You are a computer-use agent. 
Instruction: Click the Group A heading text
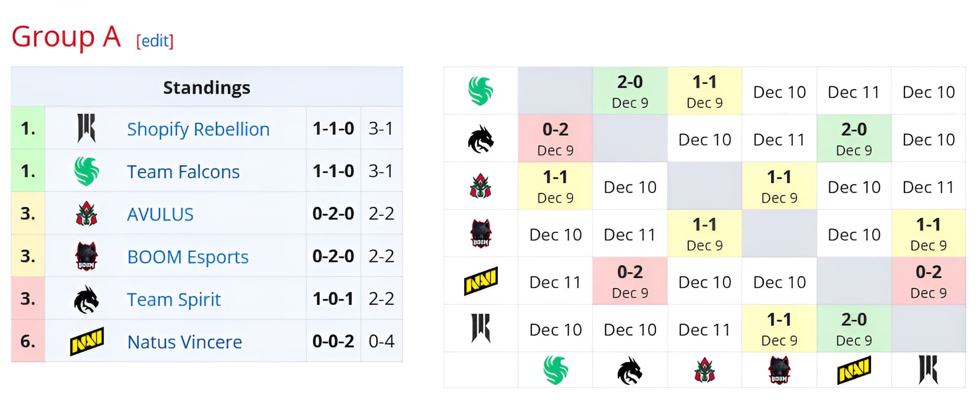click(x=66, y=36)
